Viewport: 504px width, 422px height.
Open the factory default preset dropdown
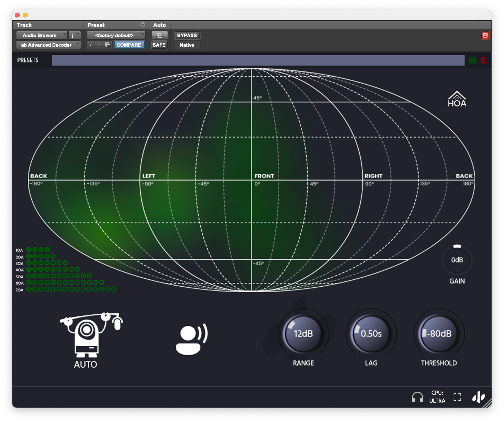116,35
